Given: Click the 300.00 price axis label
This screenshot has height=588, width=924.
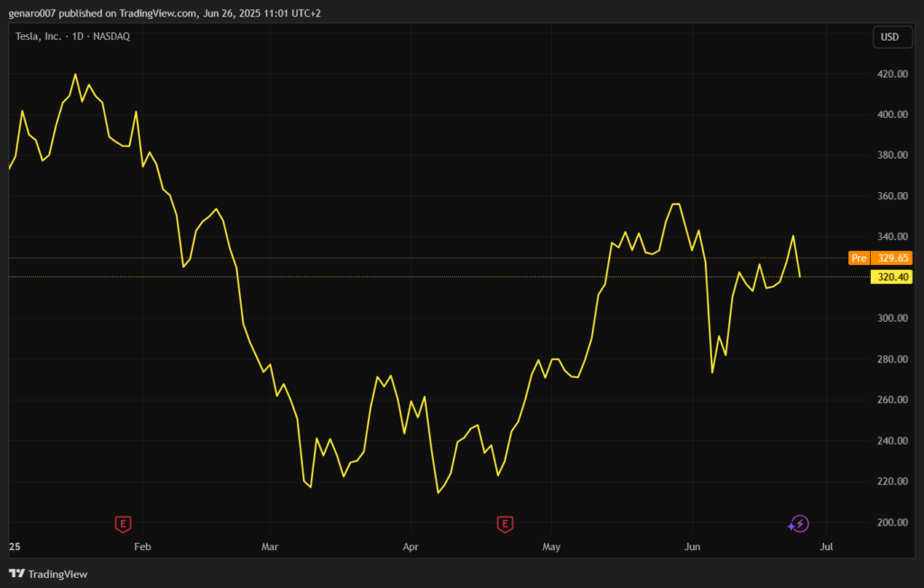Looking at the screenshot, I should coord(892,318).
